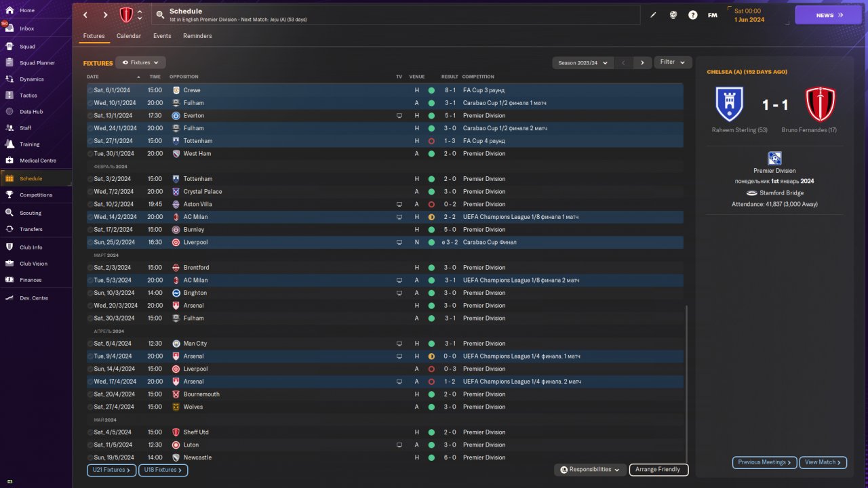Click the Premier Division logo in match panel

(x=774, y=159)
